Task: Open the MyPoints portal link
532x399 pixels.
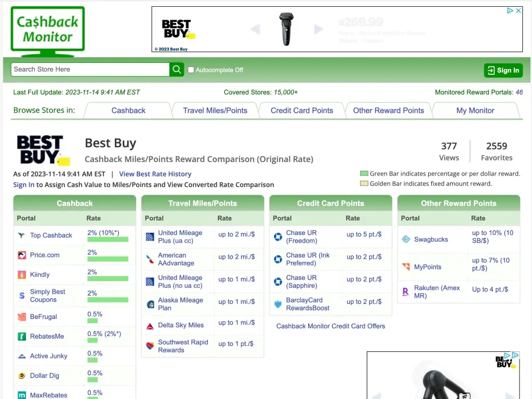Action: coord(428,267)
